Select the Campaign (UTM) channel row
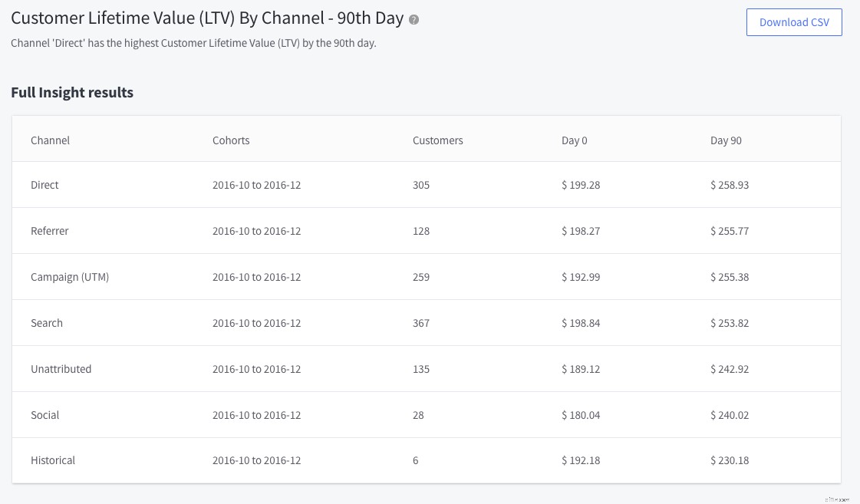Image resolution: width=860 pixels, height=504 pixels. [70, 277]
